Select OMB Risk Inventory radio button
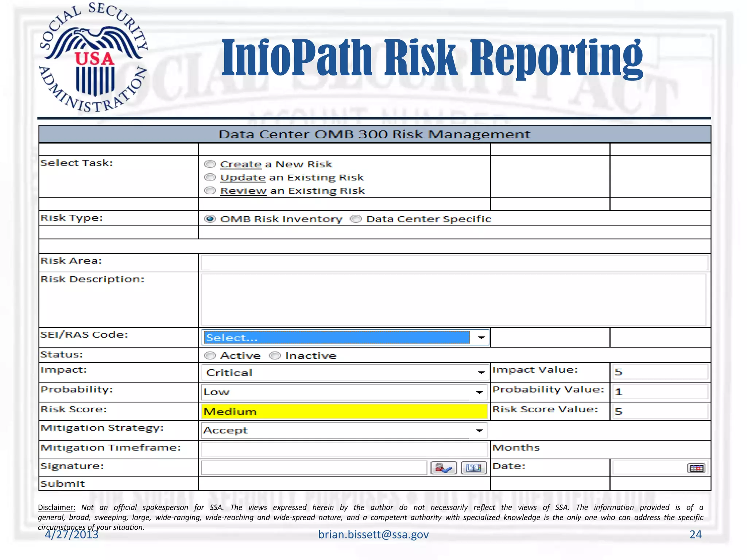This screenshot has width=747, height=560. point(210,219)
